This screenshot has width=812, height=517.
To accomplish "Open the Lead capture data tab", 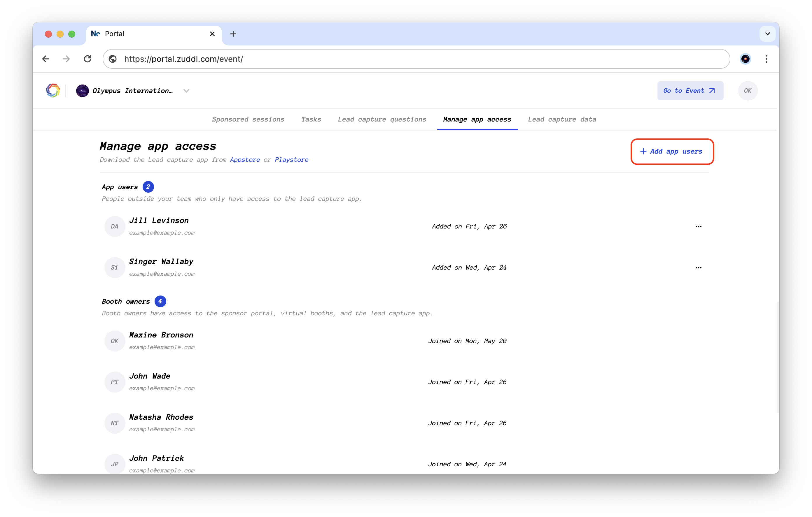I will [562, 119].
